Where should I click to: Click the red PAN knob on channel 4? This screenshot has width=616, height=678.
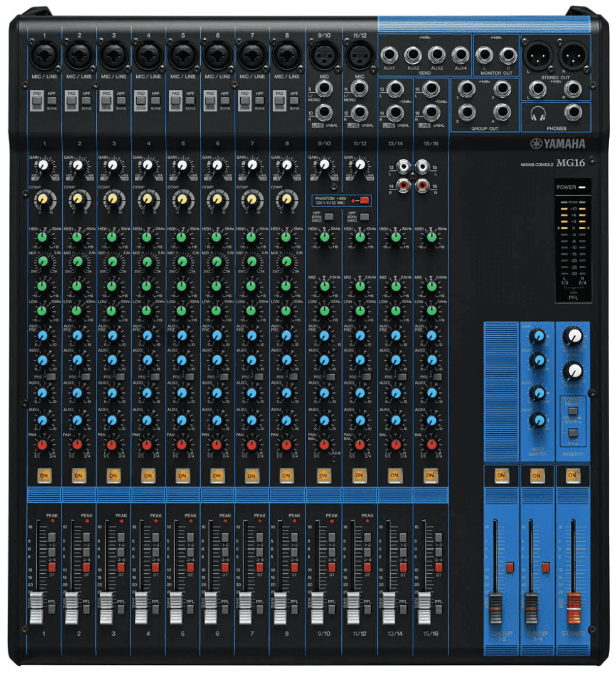tap(147, 445)
